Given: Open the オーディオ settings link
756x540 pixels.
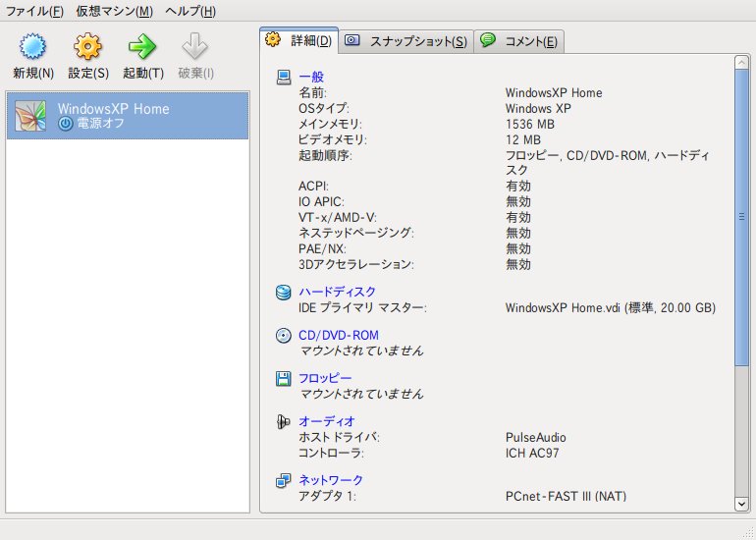Looking at the screenshot, I should point(327,421).
